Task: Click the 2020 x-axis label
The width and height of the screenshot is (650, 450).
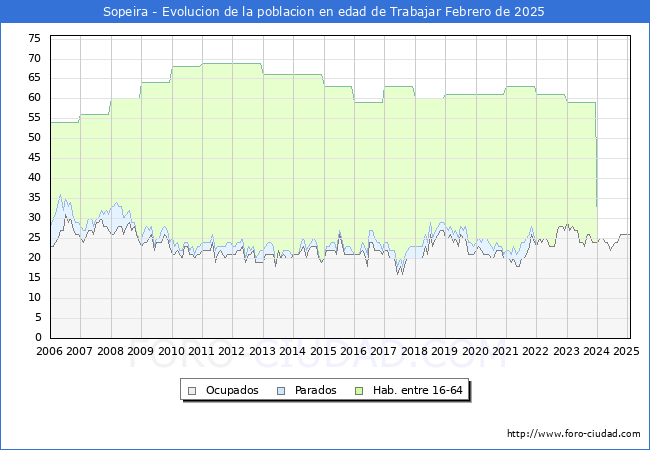Action: coord(475,351)
